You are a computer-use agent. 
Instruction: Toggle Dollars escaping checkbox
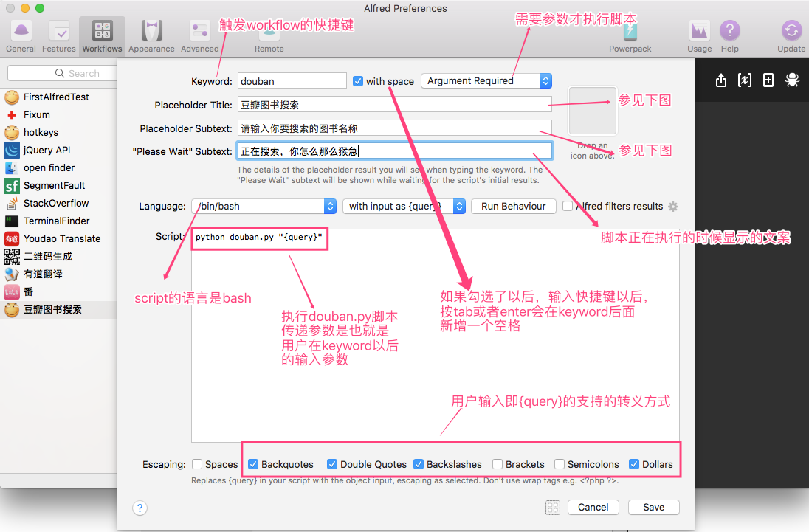tap(634, 464)
